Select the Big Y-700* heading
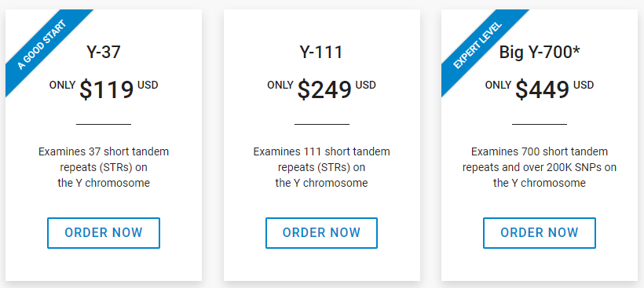Viewport: 644px width, 288px height. coord(540,52)
